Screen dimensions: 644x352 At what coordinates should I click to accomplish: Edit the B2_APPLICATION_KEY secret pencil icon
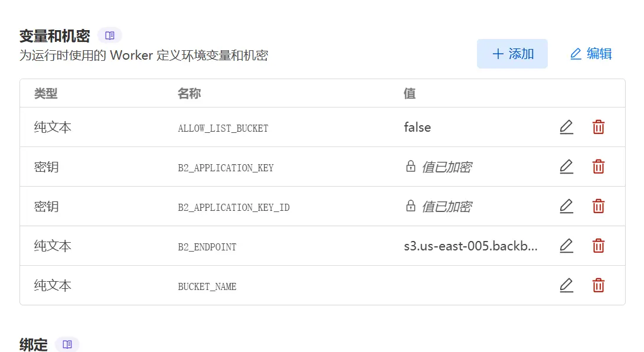[566, 167]
